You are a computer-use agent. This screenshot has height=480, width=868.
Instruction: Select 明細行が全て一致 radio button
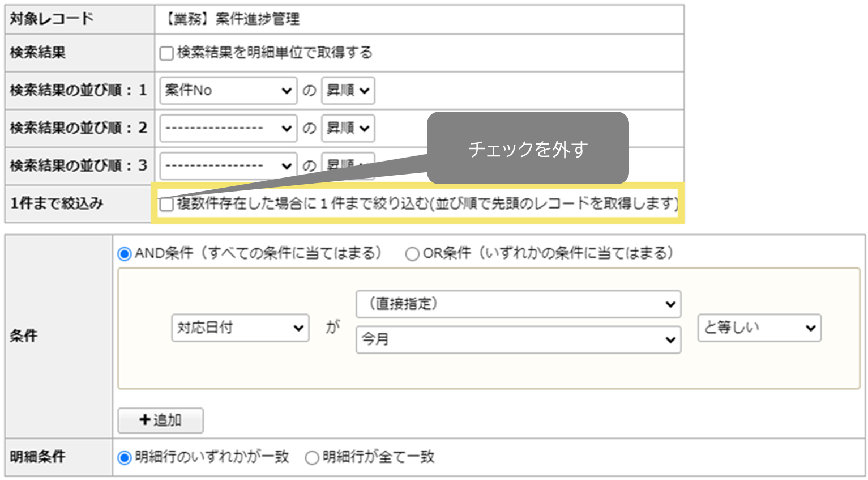(312, 457)
